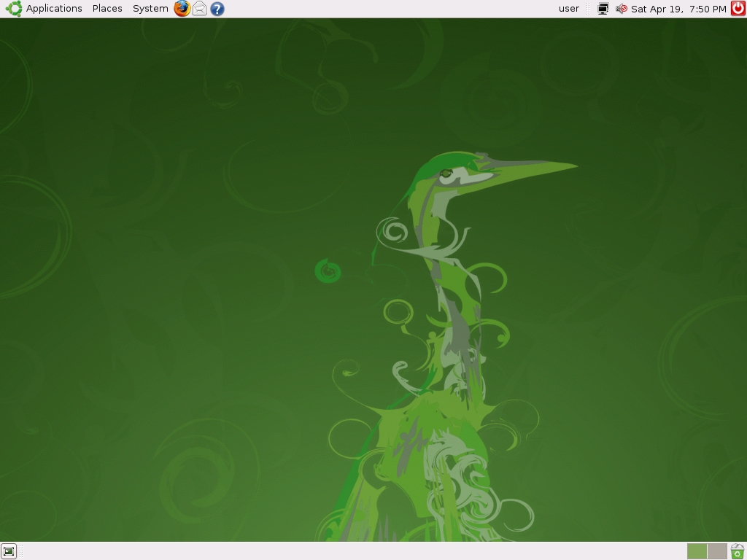Open the calendar from date and time
Image resolution: width=747 pixels, height=560 pixels.
(x=678, y=9)
